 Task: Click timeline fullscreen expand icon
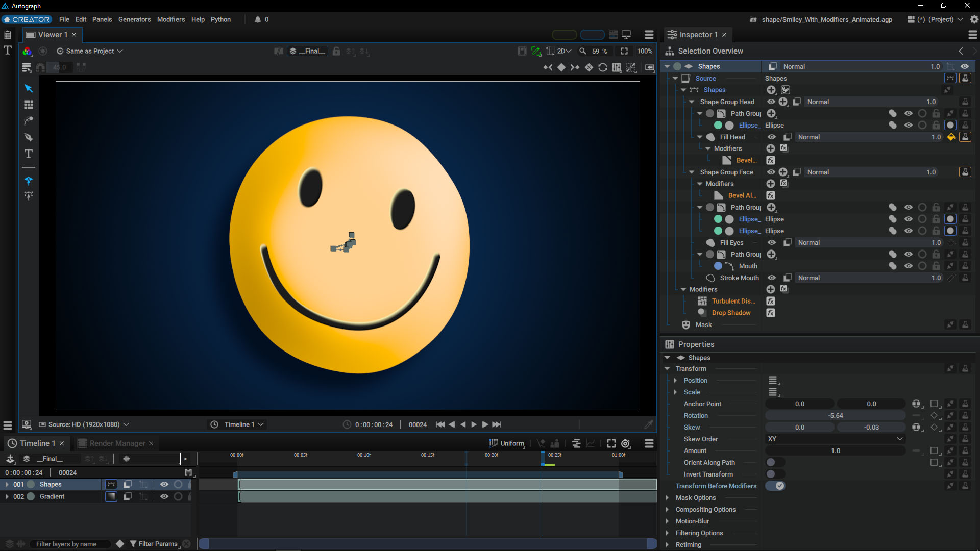[611, 443]
